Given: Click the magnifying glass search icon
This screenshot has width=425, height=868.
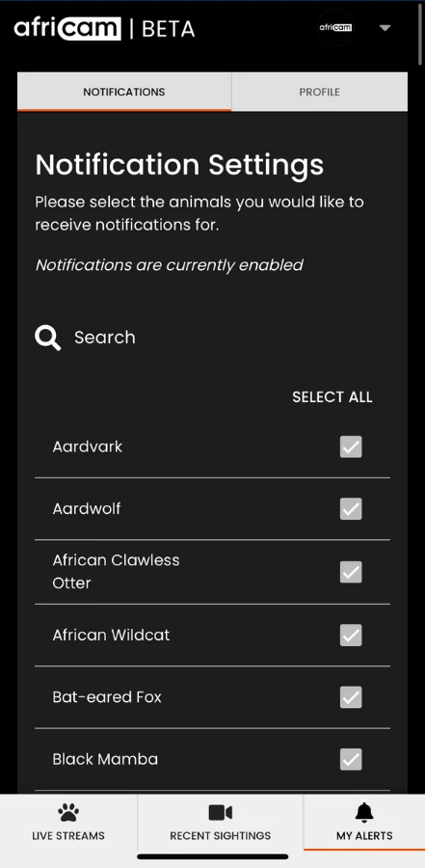Looking at the screenshot, I should pyautogui.click(x=47, y=338).
